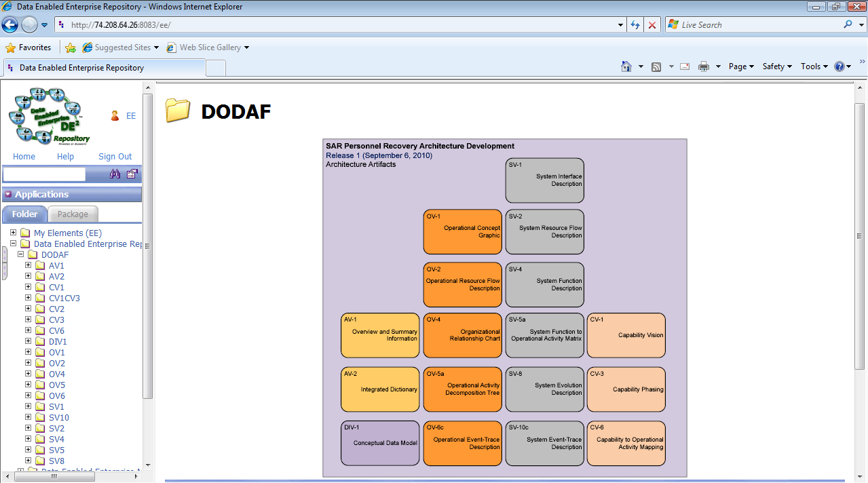Click the Refresh page icon
Screen dimensions: 868x483
(635, 25)
